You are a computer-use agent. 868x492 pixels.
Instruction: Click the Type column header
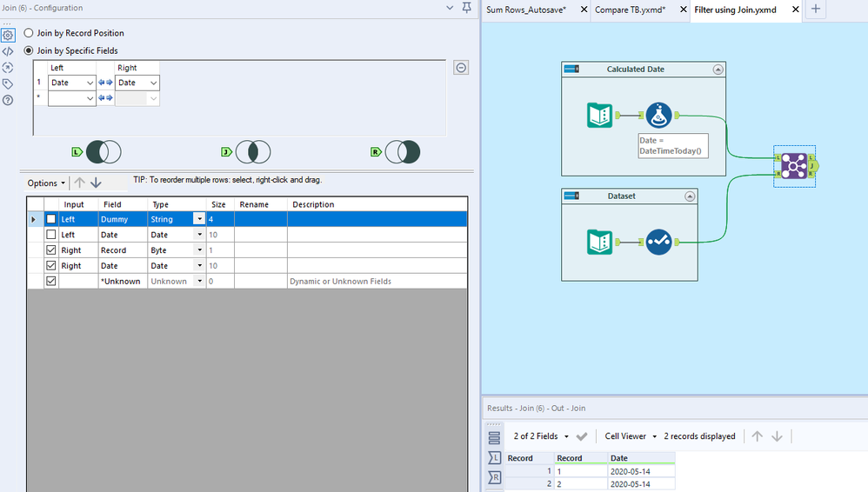click(x=177, y=204)
